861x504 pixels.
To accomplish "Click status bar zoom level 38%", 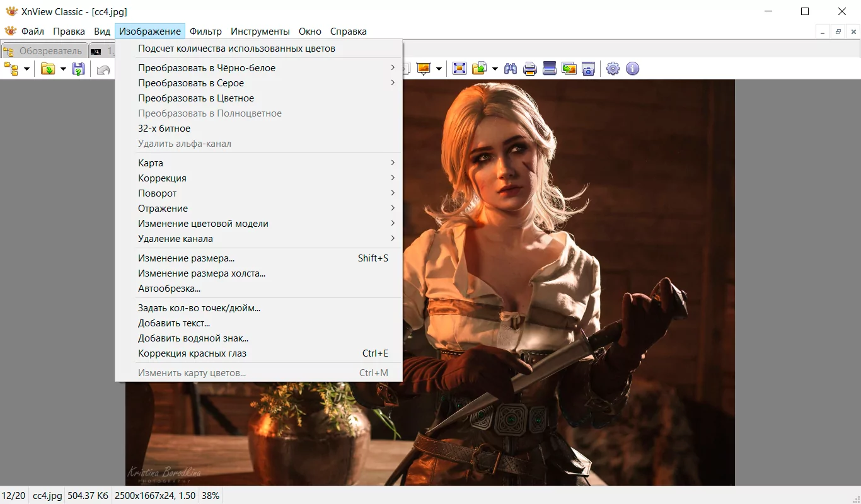I will [210, 496].
